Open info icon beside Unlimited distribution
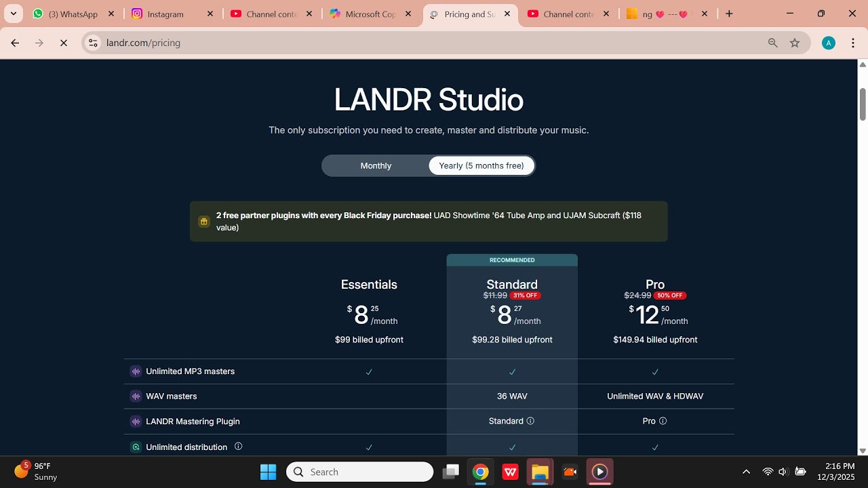Screen dimensions: 868x488 coord(238,446)
